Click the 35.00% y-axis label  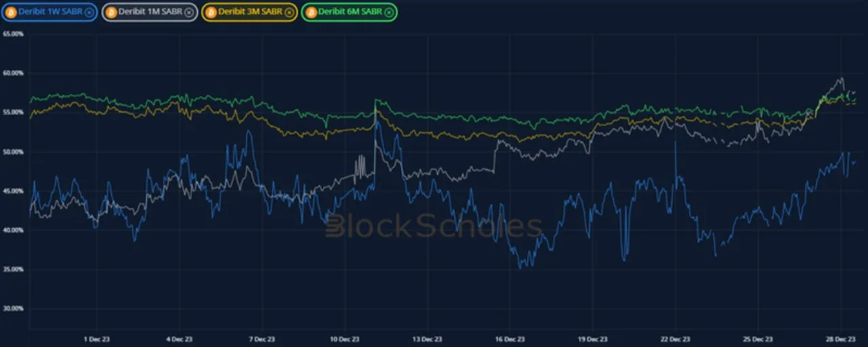[x=13, y=269]
